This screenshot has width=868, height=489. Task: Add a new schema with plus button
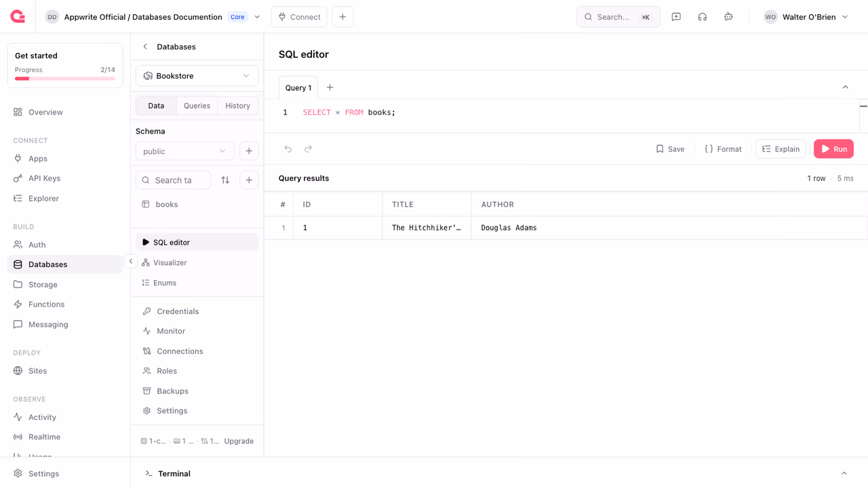[x=249, y=151]
